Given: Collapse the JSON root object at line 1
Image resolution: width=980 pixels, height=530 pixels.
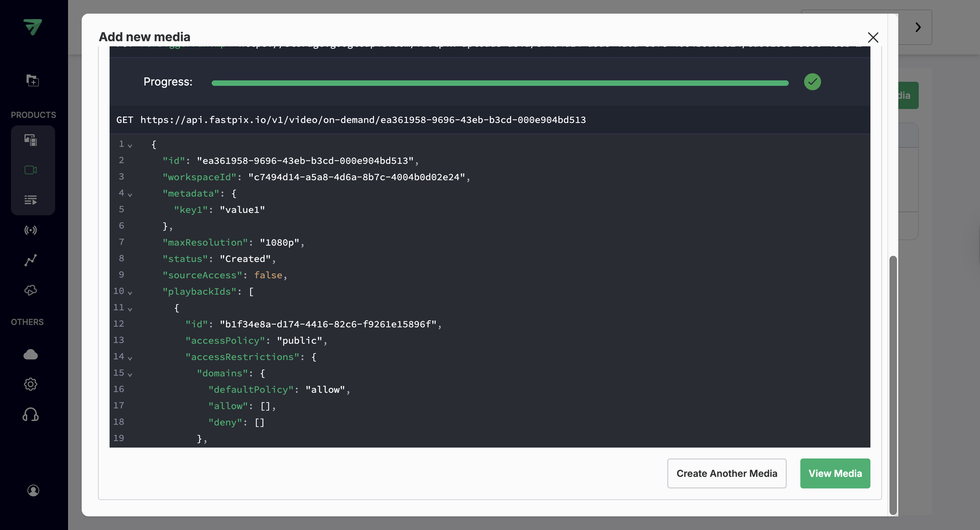Looking at the screenshot, I should tap(130, 145).
